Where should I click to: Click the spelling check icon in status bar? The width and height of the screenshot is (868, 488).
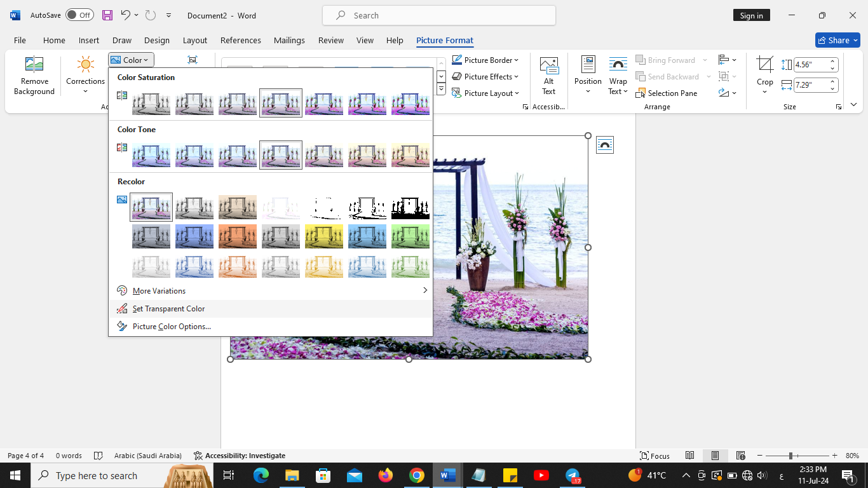(98, 456)
